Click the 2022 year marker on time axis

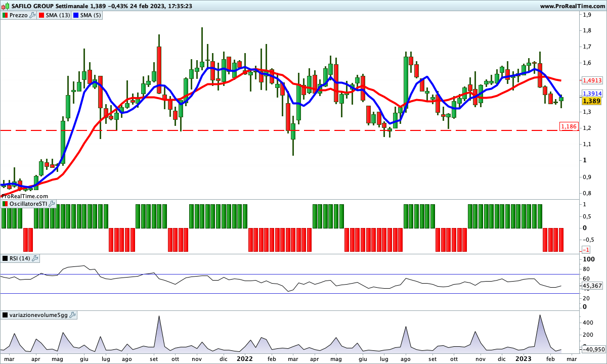pyautogui.click(x=245, y=358)
